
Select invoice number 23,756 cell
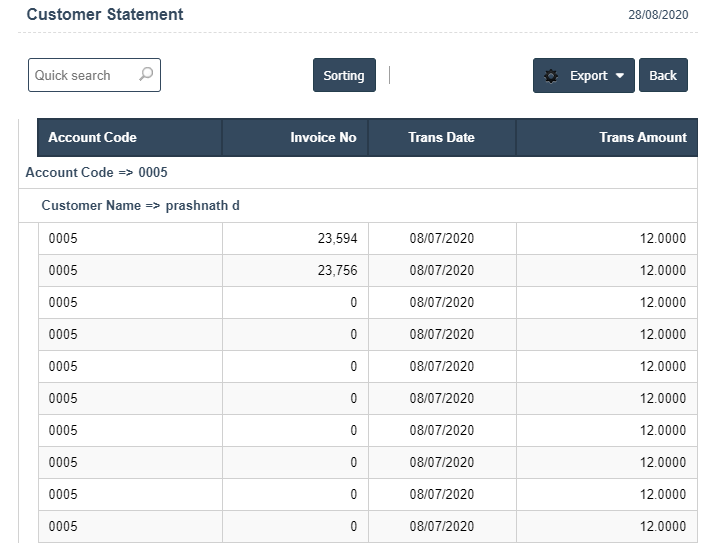point(337,271)
